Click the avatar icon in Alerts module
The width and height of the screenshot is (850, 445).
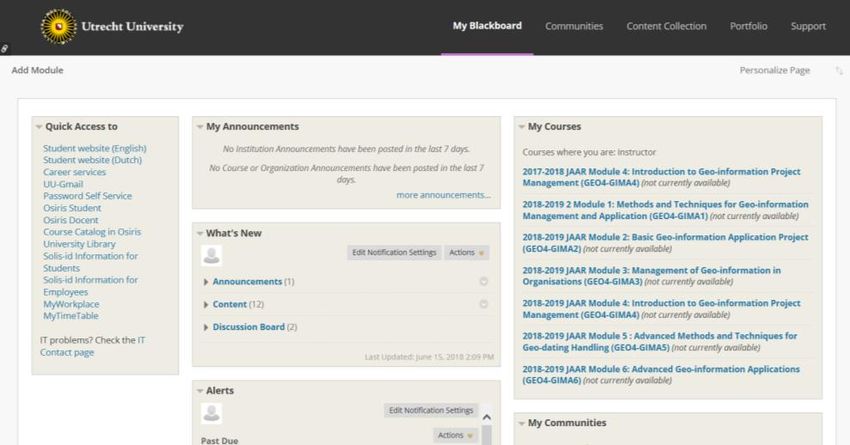coord(211,413)
